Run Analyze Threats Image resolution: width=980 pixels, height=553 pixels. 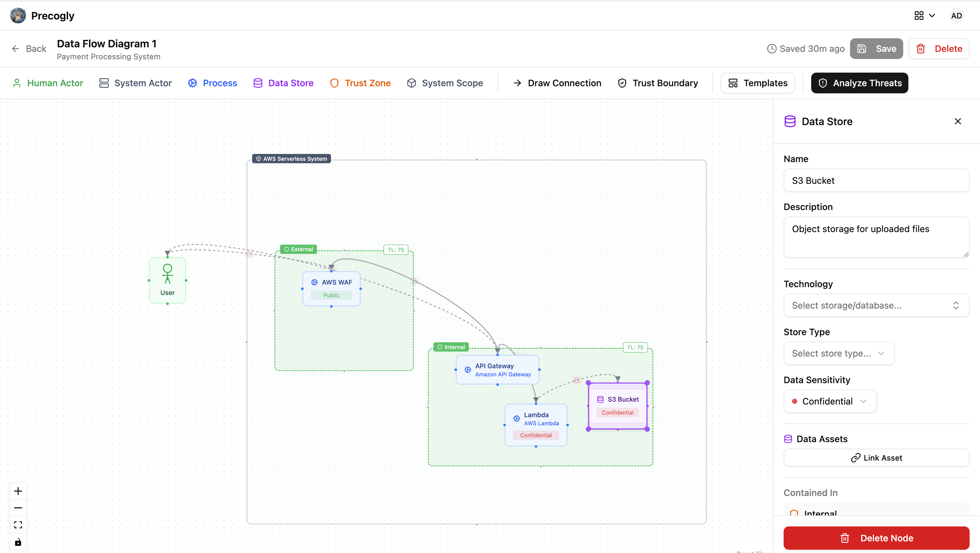[859, 83]
